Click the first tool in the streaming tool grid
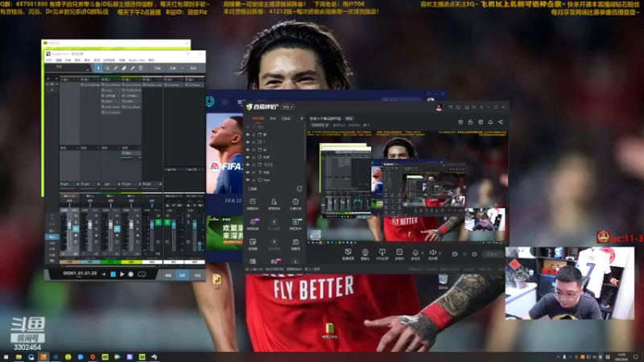Image resolution: width=644 pixels, height=362 pixels. coord(253,202)
